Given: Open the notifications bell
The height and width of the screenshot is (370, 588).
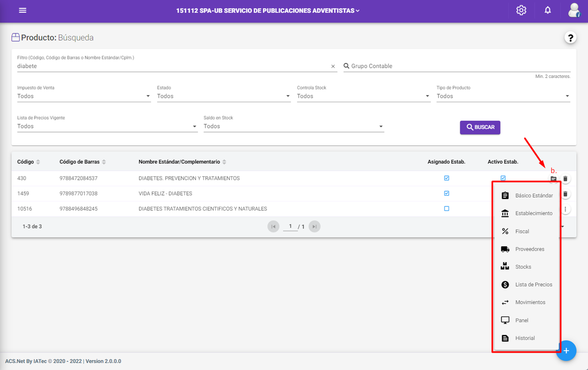Looking at the screenshot, I should point(548,11).
